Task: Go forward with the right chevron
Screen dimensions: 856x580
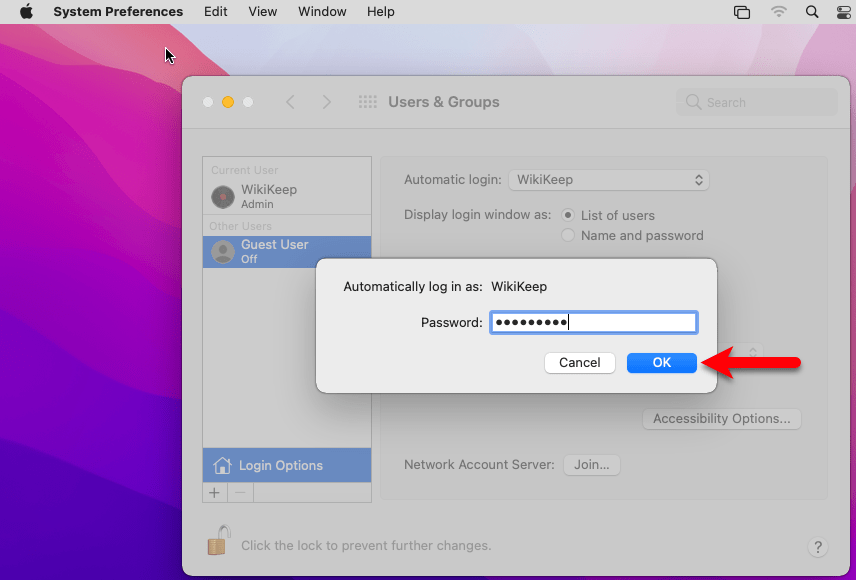Action: pos(326,102)
